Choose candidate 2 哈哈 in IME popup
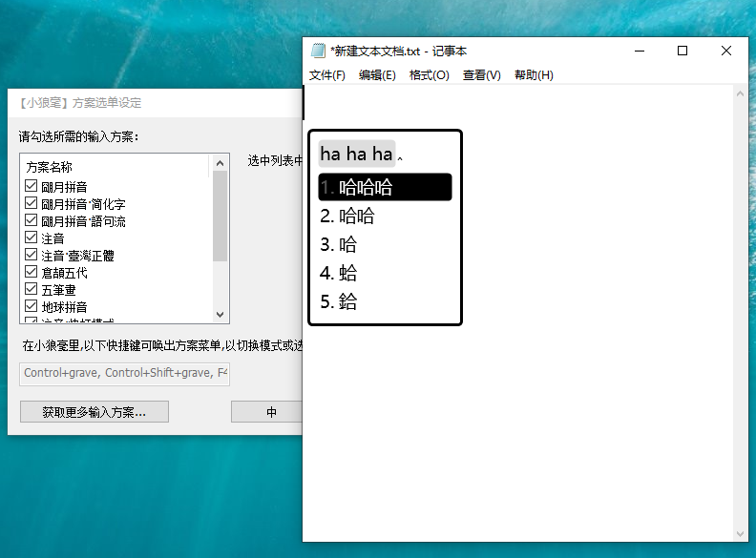Screen dimensions: 756x558 tap(385, 216)
